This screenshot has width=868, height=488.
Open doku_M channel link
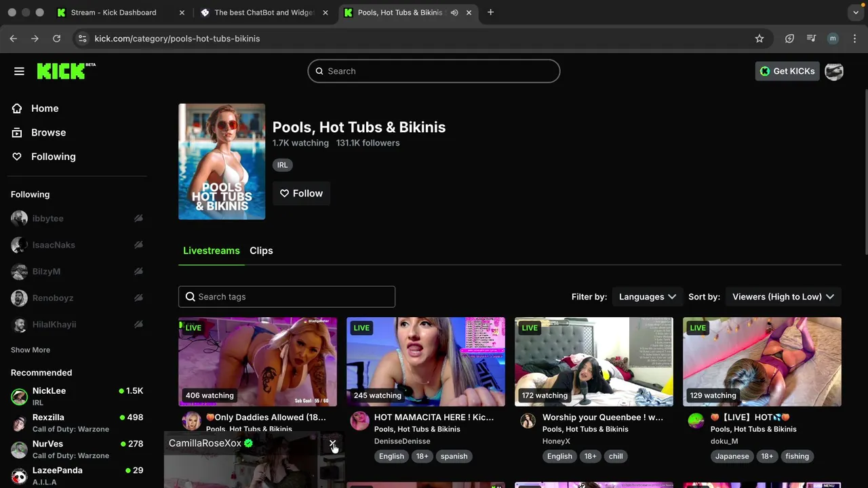[x=724, y=441]
